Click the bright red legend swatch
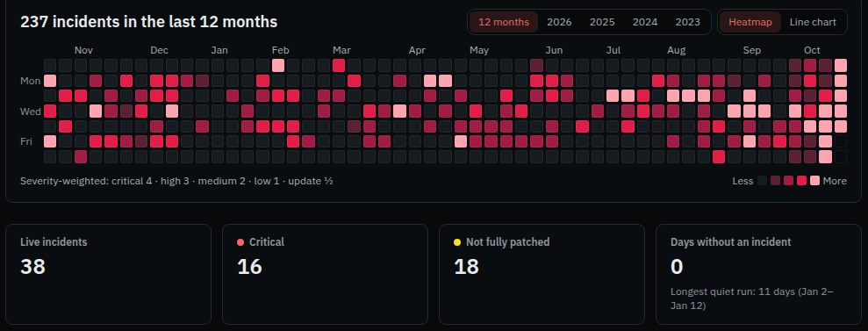This screenshot has width=868, height=331. [x=801, y=181]
